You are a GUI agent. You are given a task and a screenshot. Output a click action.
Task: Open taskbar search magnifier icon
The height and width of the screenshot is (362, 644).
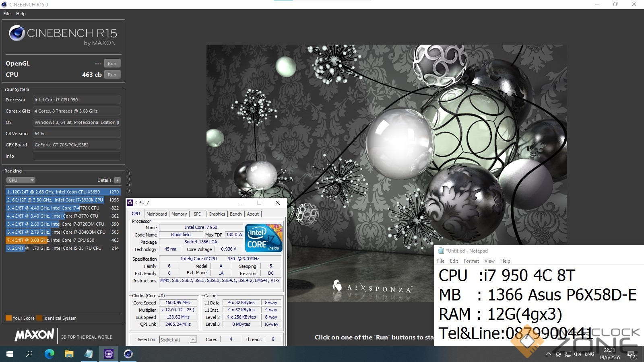point(29,354)
